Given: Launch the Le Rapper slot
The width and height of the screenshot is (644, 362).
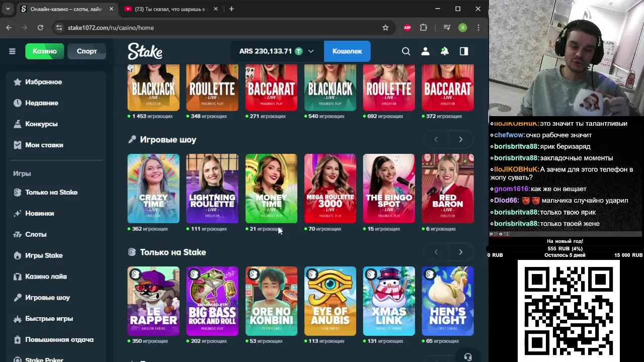Looking at the screenshot, I should [153, 301].
